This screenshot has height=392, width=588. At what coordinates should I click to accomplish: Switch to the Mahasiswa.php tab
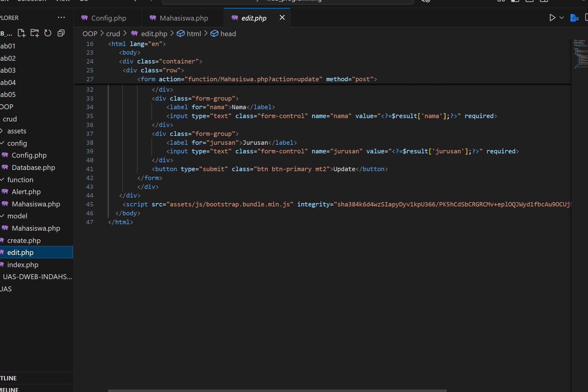coord(183,18)
